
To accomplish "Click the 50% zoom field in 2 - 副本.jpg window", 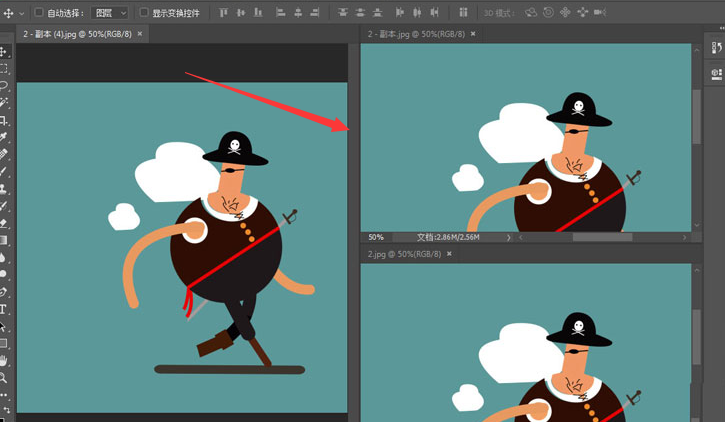I will [375, 238].
